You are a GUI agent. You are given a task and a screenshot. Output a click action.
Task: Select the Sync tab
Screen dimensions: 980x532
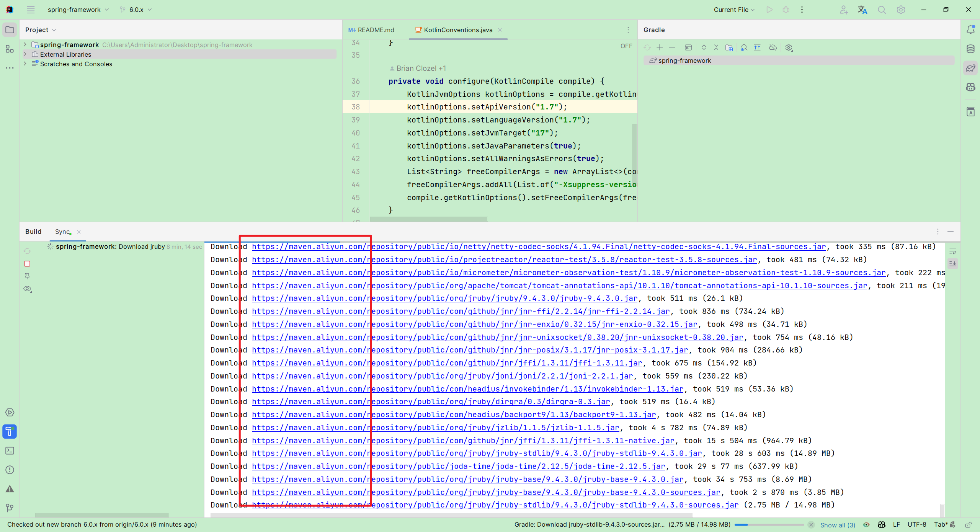coord(62,232)
